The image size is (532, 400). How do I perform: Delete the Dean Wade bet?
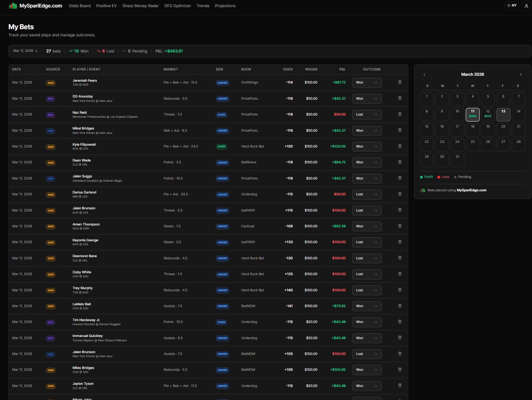[x=400, y=162]
